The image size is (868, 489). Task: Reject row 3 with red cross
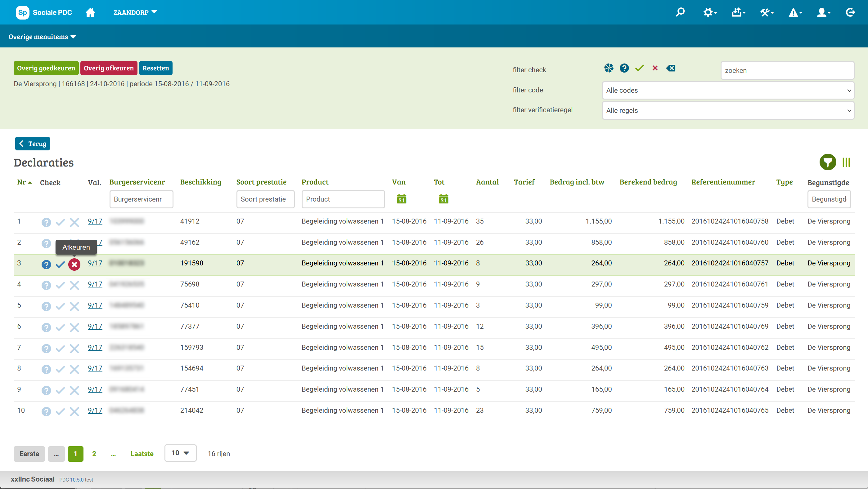[74, 265]
